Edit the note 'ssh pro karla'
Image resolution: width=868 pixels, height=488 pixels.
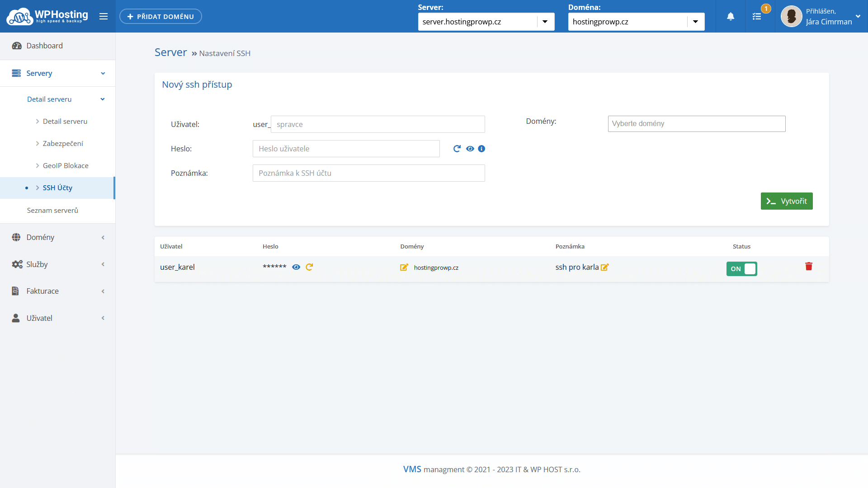605,267
